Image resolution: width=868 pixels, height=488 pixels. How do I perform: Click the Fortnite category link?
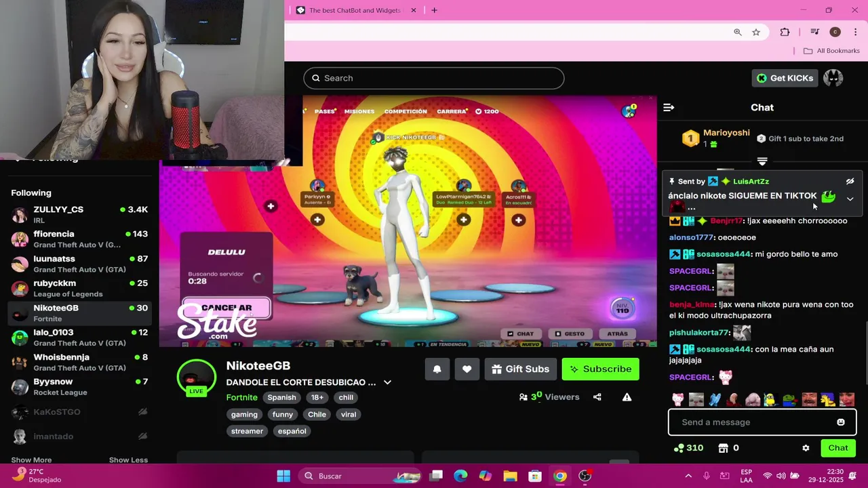pos(242,397)
